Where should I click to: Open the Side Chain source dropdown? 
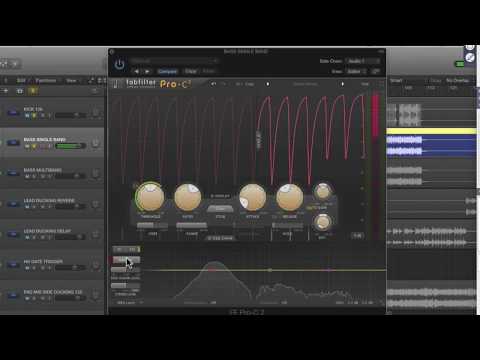[x=362, y=61]
